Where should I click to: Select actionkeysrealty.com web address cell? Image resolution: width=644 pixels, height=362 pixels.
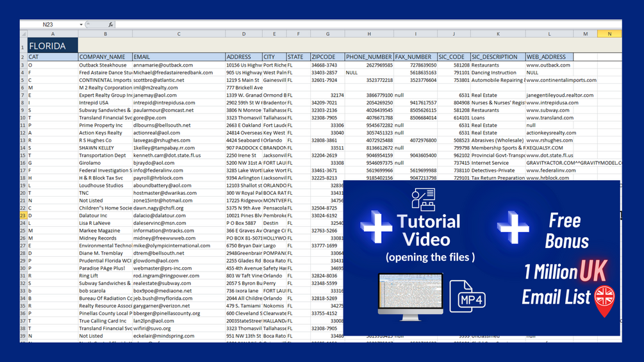pos(549,133)
